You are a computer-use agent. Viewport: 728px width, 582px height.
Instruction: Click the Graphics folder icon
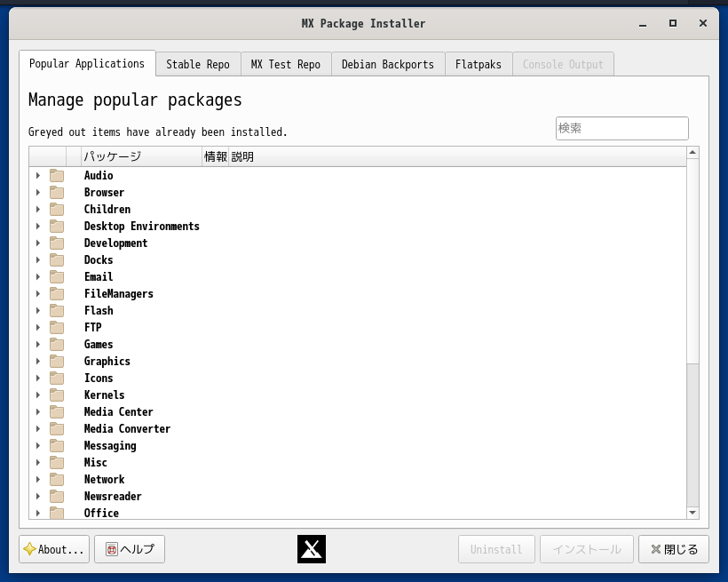click(x=57, y=361)
